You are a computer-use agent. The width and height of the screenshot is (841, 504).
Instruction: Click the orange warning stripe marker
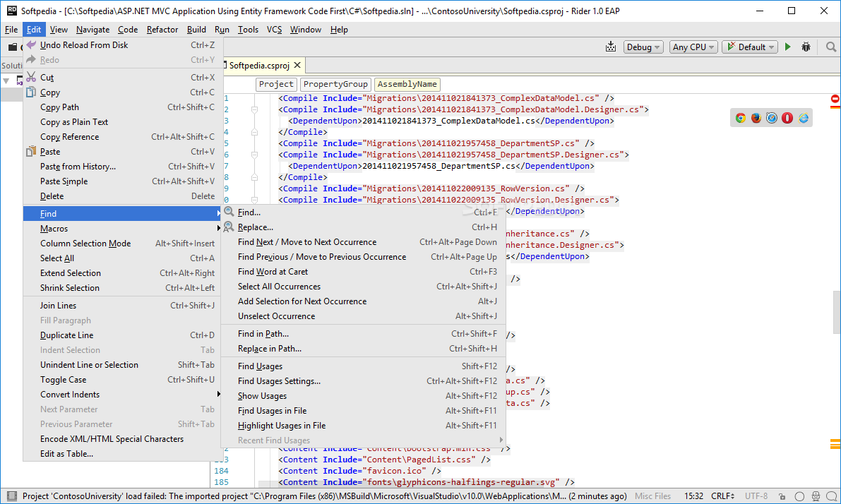click(835, 444)
